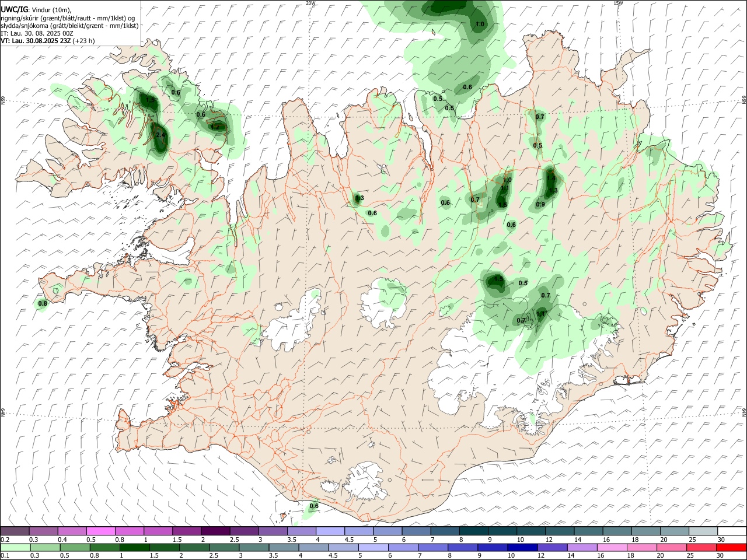Select top-row dark purple swatch between 2 and 2.5
The image size is (747, 560).
tap(215, 531)
